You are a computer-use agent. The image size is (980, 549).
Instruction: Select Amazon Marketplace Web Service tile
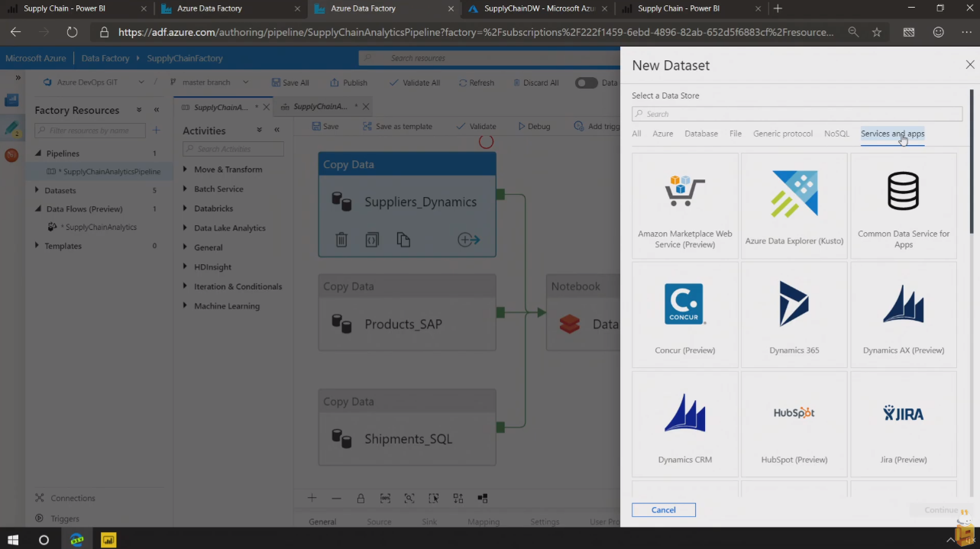[684, 205]
